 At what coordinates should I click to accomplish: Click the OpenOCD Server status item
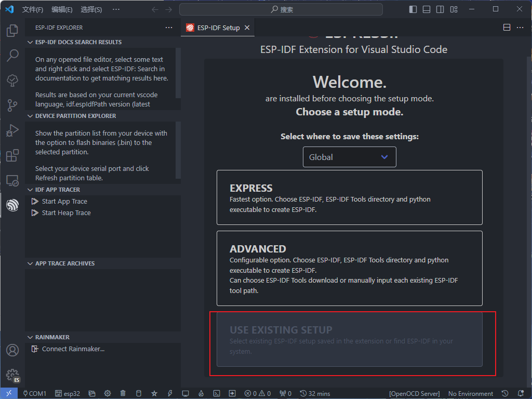(414, 394)
